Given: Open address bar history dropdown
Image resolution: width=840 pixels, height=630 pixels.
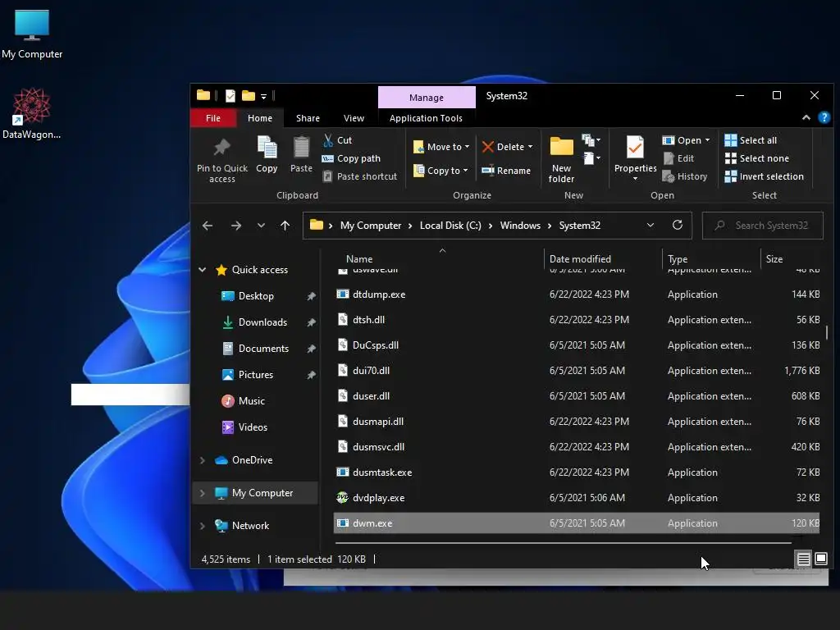Looking at the screenshot, I should click(x=651, y=225).
